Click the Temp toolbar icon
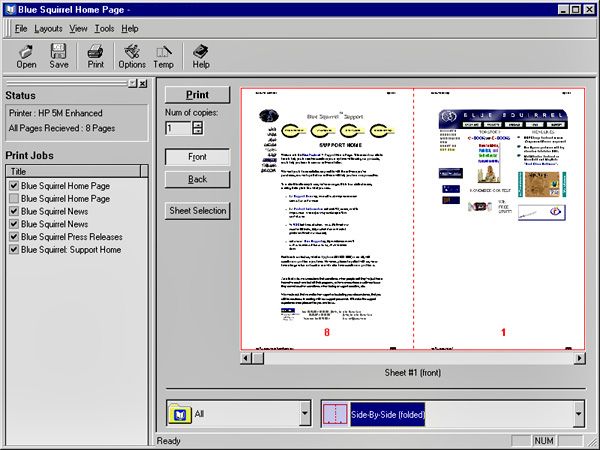The image size is (600, 450). [x=163, y=51]
